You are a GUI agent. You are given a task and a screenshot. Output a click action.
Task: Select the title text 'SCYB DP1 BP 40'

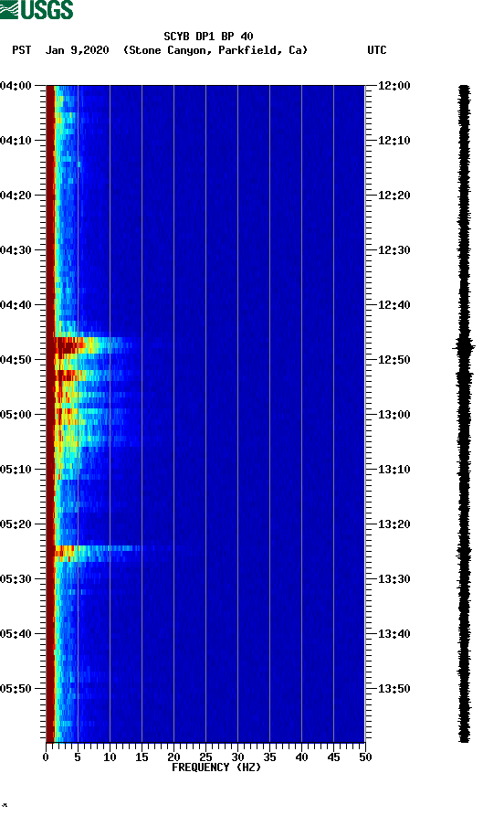[x=208, y=37]
